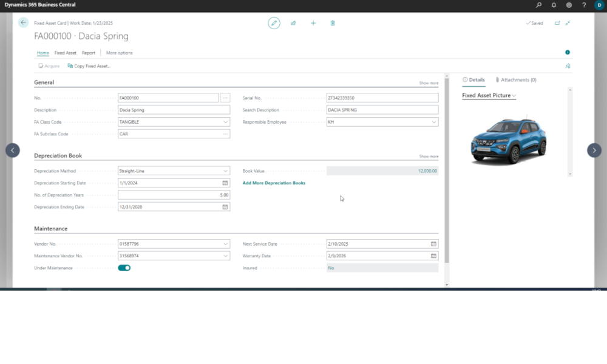The image size is (607, 364).
Task: Open the Maintenance Vendor No. dropdown
Action: [225, 256]
